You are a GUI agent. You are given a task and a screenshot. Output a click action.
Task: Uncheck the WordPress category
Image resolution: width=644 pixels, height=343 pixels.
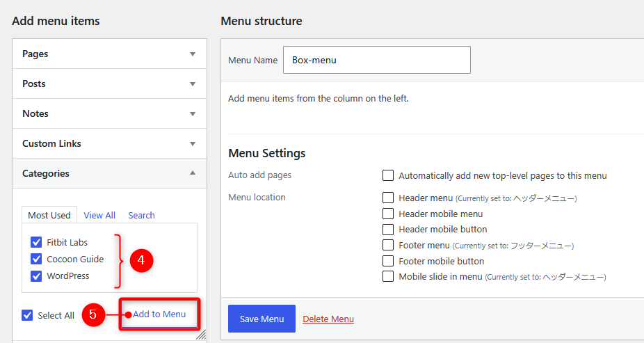pos(36,276)
